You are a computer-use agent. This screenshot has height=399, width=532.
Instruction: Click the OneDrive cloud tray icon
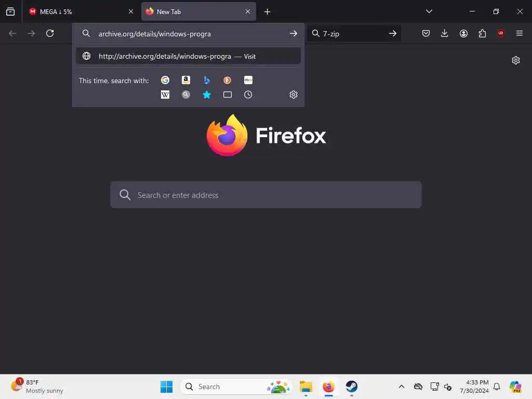click(x=418, y=387)
